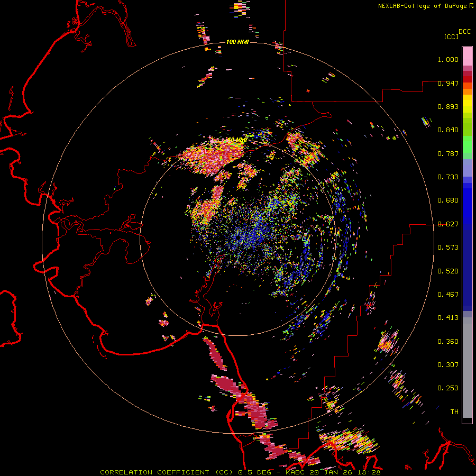The width and height of the screenshot is (476, 476).
Task: Pick the light pink color bar segment
Action: click(x=467, y=56)
